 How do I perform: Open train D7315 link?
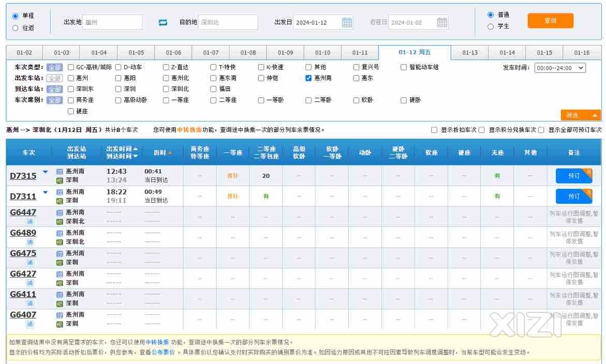pos(23,176)
